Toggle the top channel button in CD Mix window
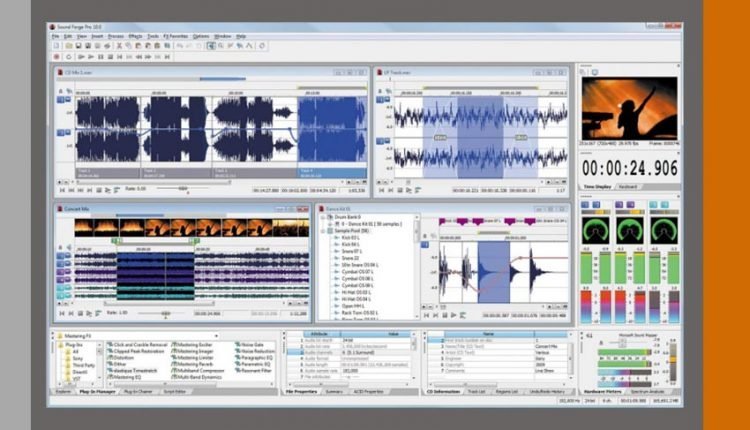 (x=62, y=100)
